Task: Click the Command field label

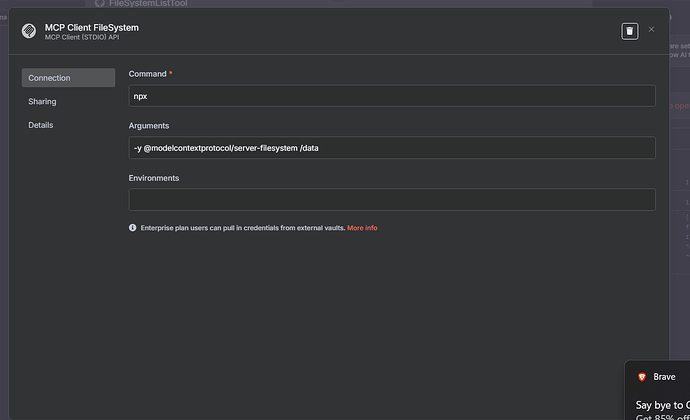Action: click(x=147, y=74)
